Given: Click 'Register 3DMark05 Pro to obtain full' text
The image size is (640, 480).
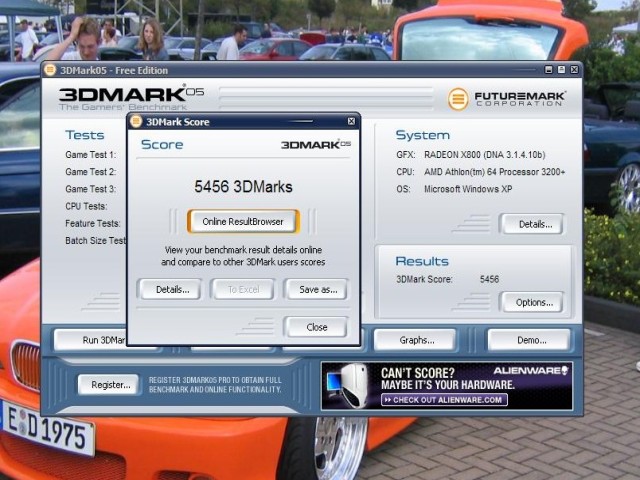Looking at the screenshot, I should click(x=215, y=380).
